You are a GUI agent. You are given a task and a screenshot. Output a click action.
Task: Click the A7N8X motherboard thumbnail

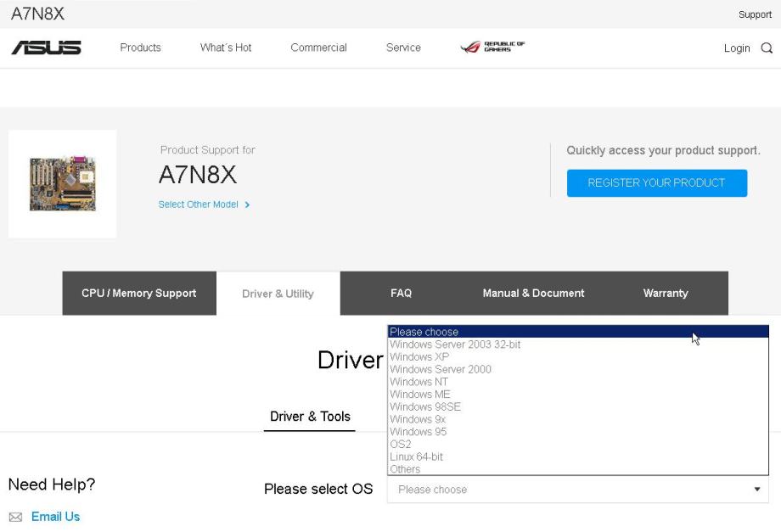[62, 183]
